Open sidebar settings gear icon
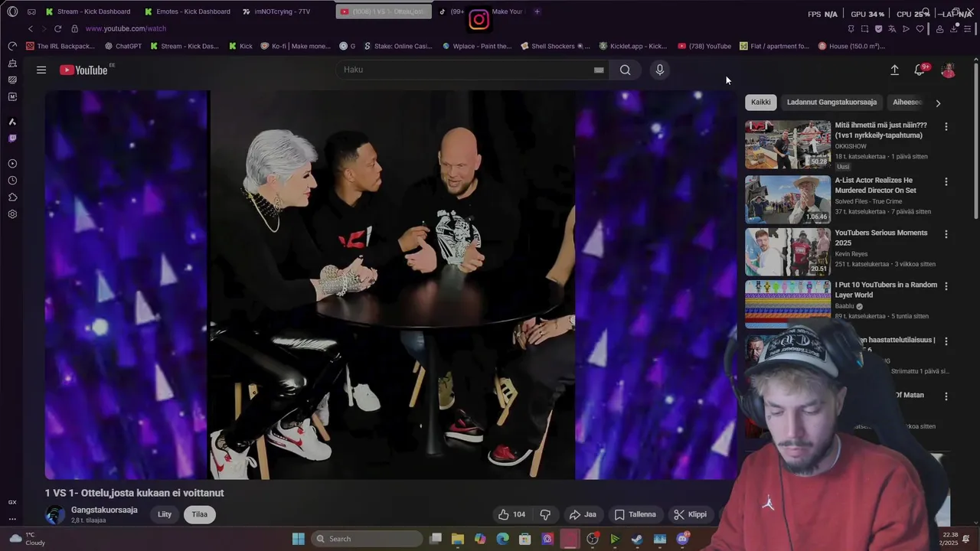980x551 pixels. click(x=12, y=214)
